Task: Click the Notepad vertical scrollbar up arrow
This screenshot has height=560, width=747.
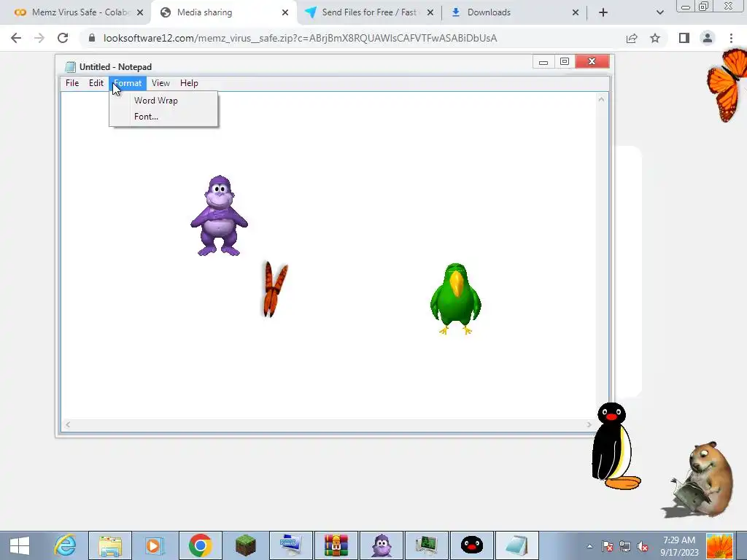Action: pos(601,99)
